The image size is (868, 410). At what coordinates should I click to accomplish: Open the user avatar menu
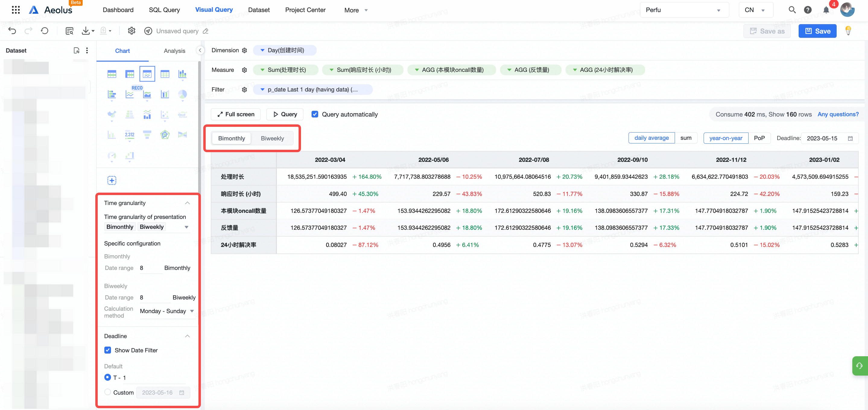pos(848,10)
